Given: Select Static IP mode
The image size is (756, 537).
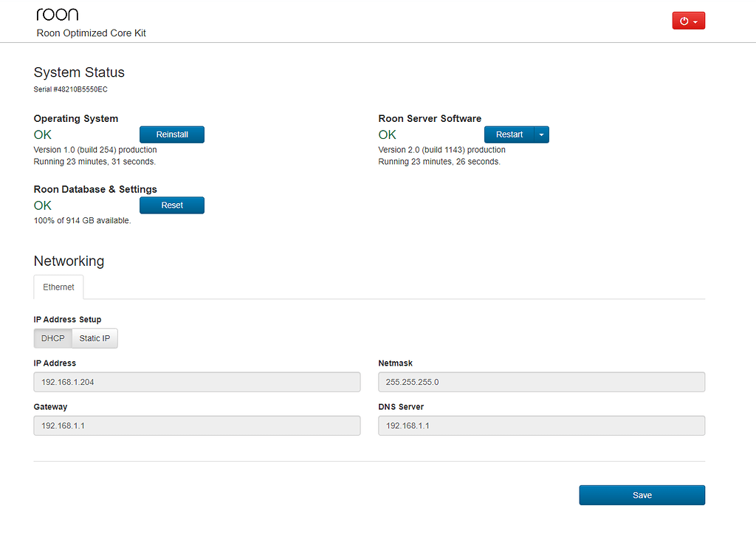Looking at the screenshot, I should 94,338.
